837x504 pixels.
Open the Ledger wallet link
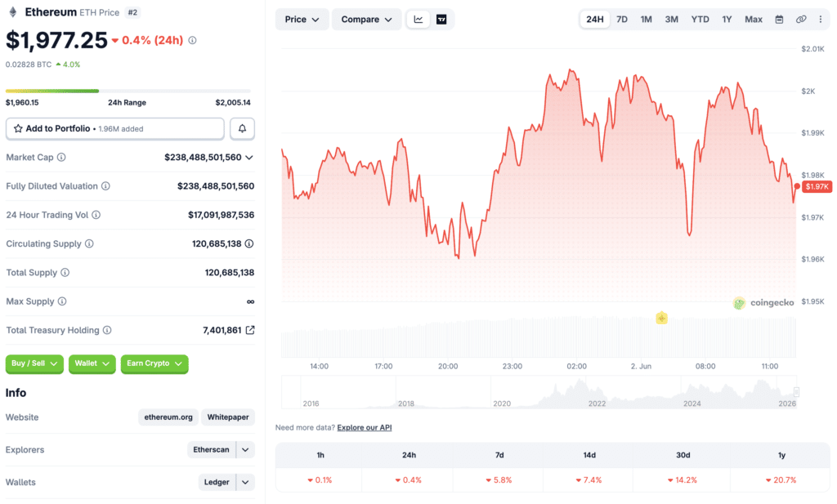[216, 482]
